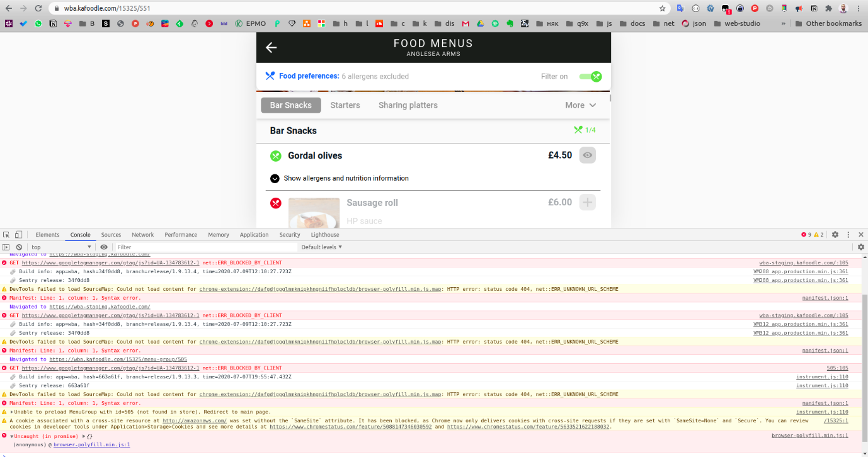
Task: Open the DevTools settings gear
Action: point(835,234)
